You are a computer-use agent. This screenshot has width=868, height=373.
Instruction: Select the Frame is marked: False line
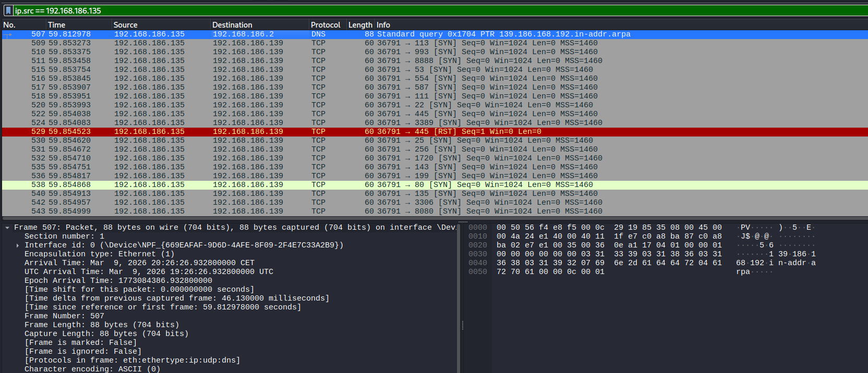80,342
